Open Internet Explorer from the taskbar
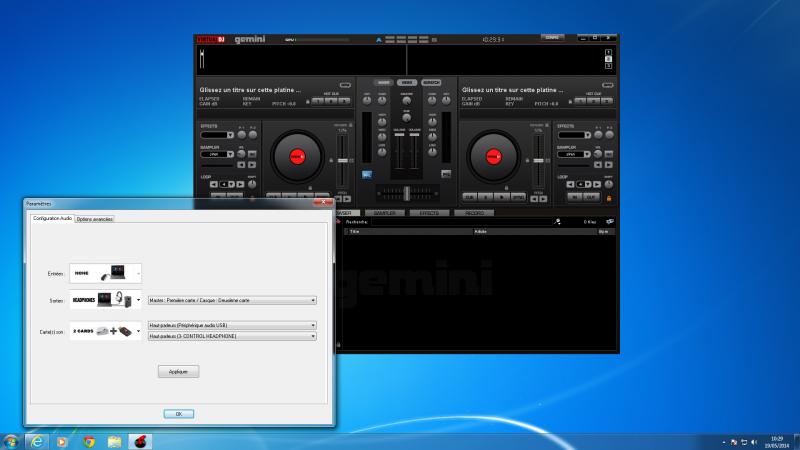 (x=37, y=440)
